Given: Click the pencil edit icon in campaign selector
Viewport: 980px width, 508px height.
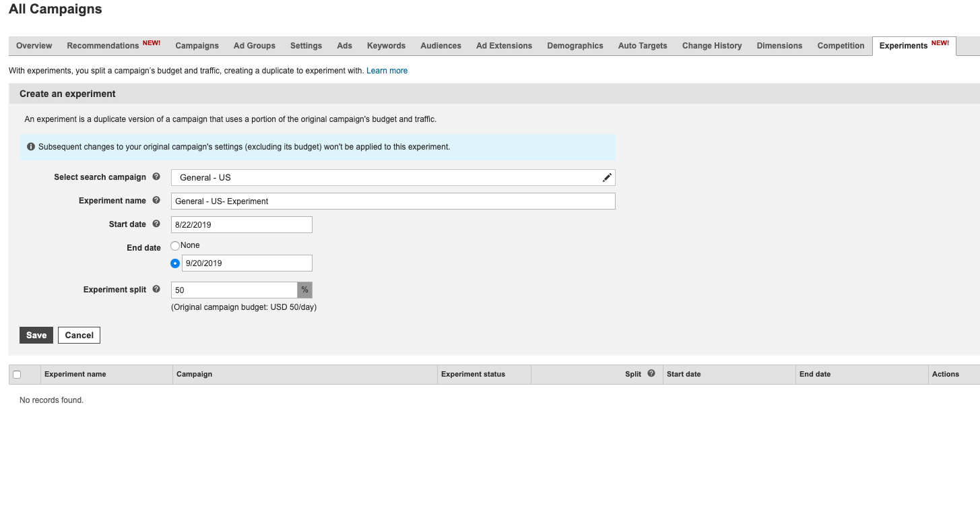Looking at the screenshot, I should [x=607, y=177].
